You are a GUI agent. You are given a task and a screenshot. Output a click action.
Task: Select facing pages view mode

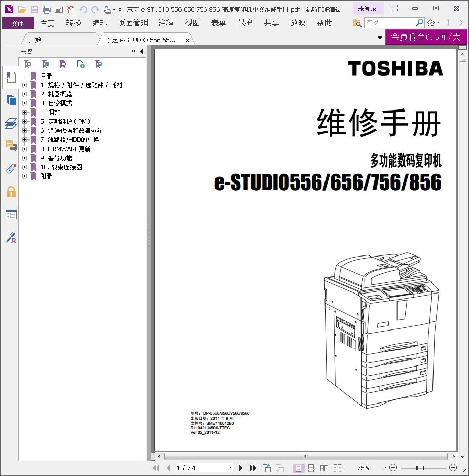click(324, 468)
